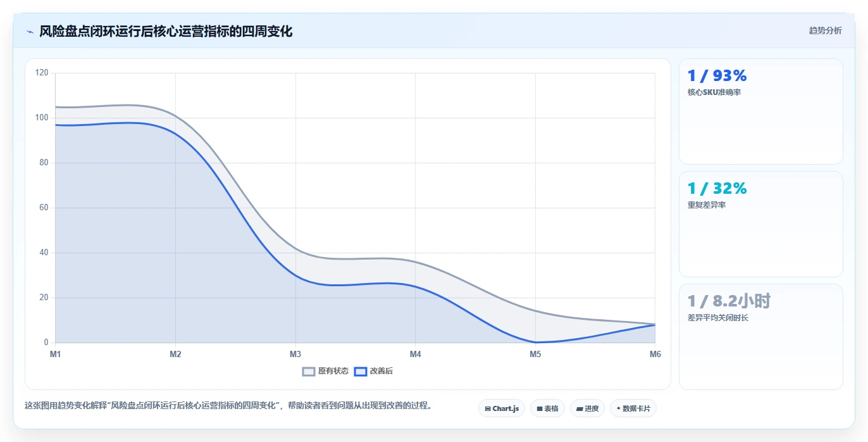Viewport: 868px width, 442px height.
Task: Click the sparkle icon in 数据卡片 tag
Action: click(x=618, y=408)
